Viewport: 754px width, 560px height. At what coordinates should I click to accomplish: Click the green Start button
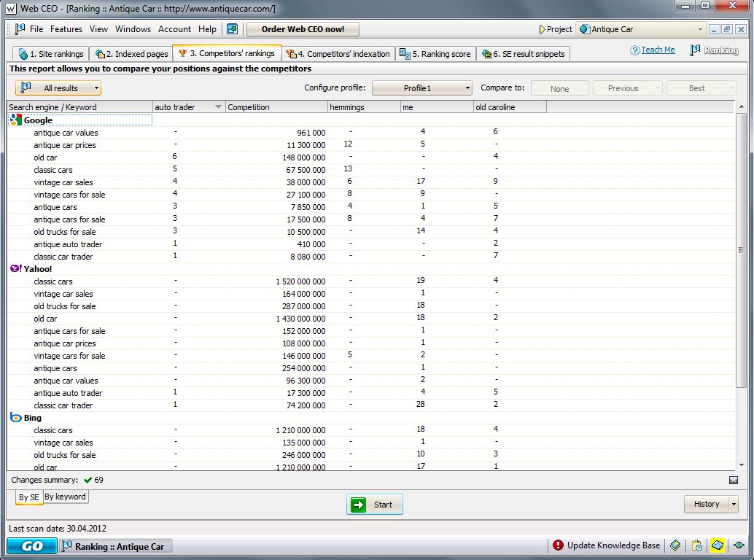[375, 505]
